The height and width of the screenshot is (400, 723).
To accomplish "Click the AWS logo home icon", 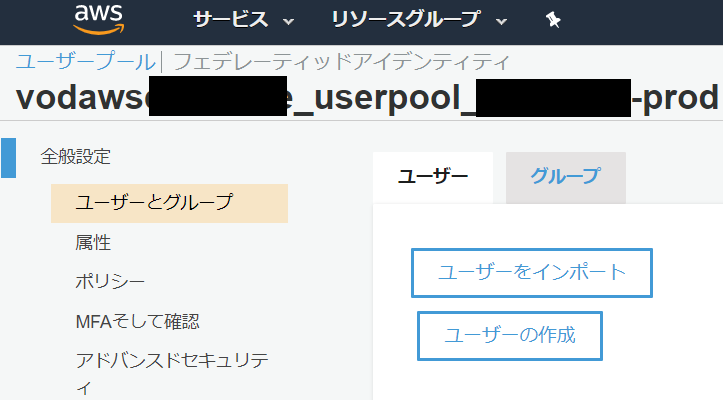I will (x=99, y=19).
